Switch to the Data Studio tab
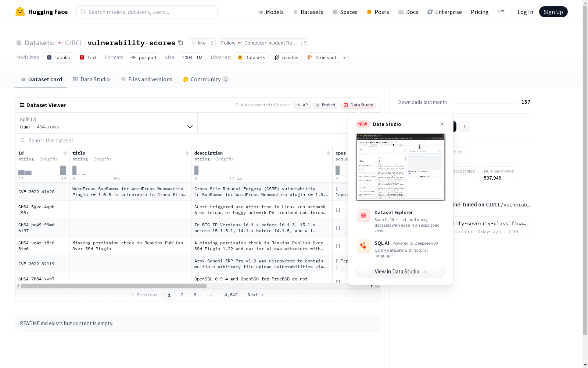588x368 pixels. (x=91, y=79)
